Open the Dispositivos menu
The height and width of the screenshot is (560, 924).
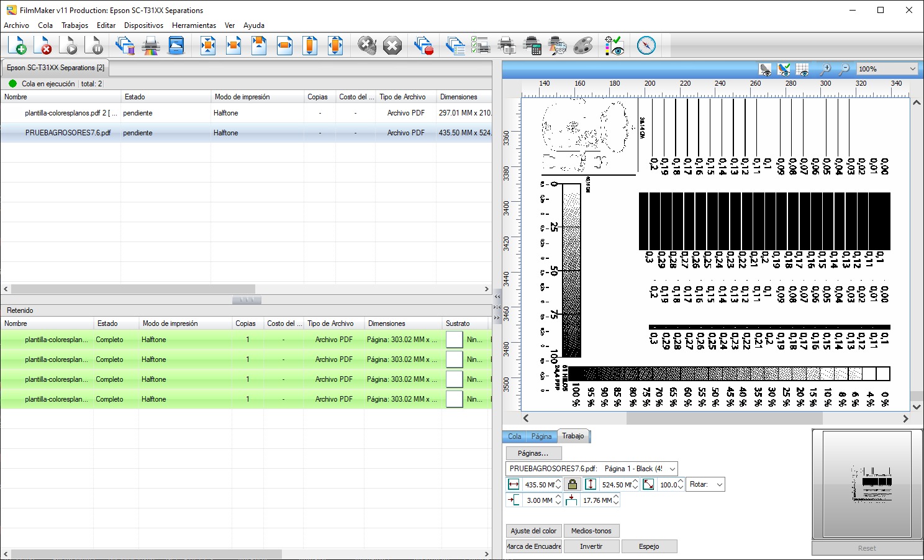tap(143, 25)
